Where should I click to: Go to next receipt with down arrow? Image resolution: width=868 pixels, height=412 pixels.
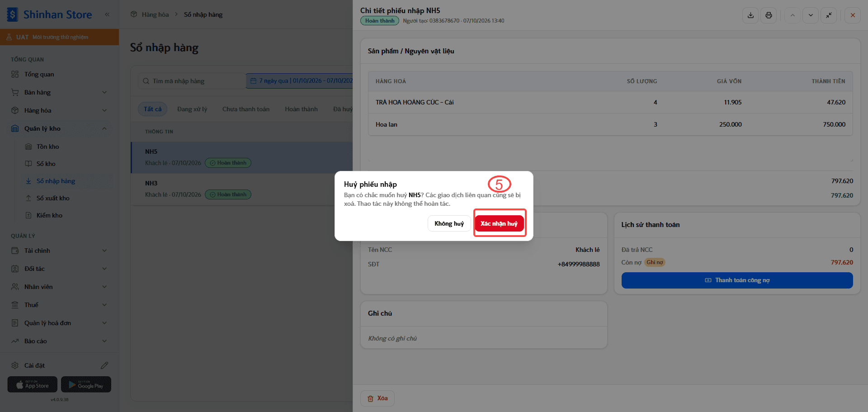[x=811, y=15]
